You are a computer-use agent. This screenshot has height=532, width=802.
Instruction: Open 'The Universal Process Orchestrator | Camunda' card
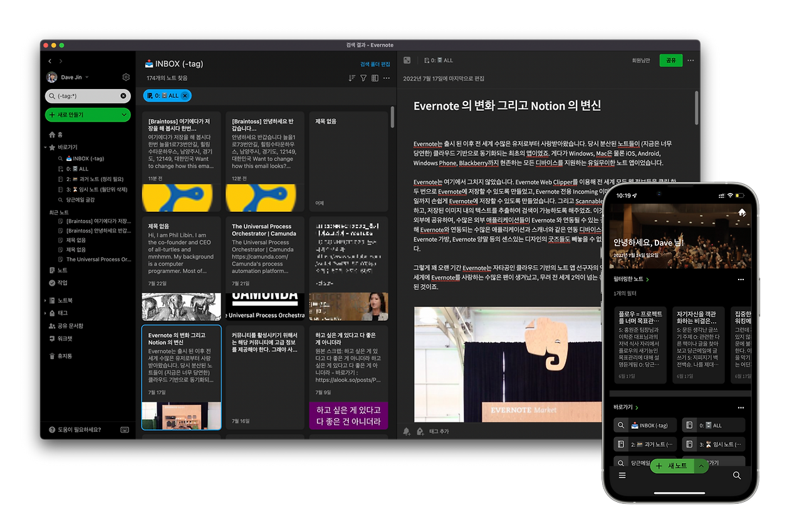point(265,269)
